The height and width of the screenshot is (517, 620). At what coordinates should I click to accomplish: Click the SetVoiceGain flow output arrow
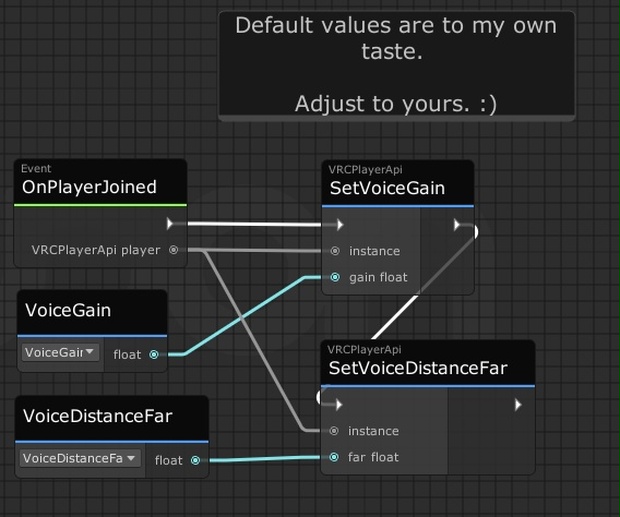pyautogui.click(x=457, y=225)
